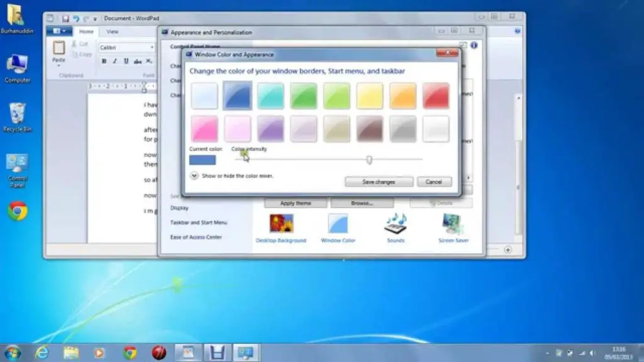The image size is (644, 362).
Task: Open the Sounds settings icon
Action: pyautogui.click(x=396, y=228)
